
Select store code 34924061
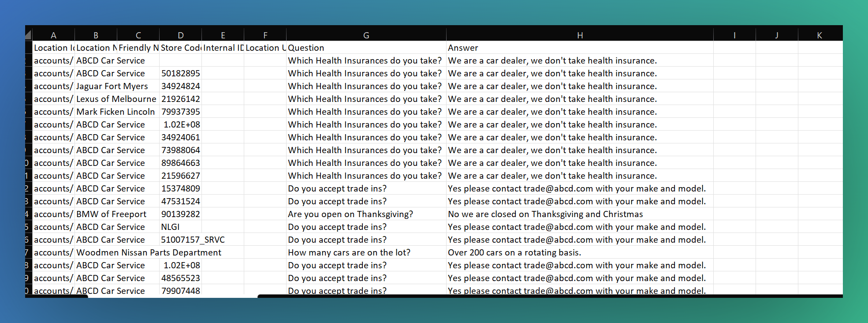180,137
